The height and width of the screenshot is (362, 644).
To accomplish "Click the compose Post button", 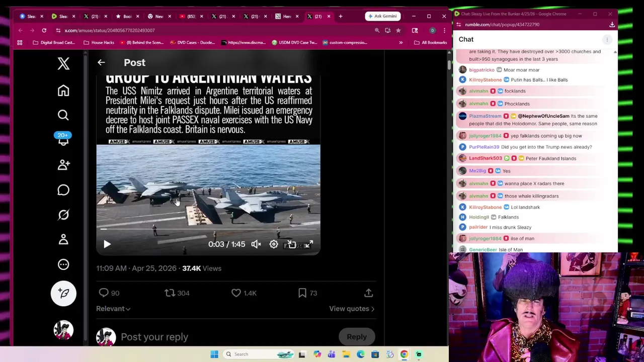I will click(x=63, y=293).
